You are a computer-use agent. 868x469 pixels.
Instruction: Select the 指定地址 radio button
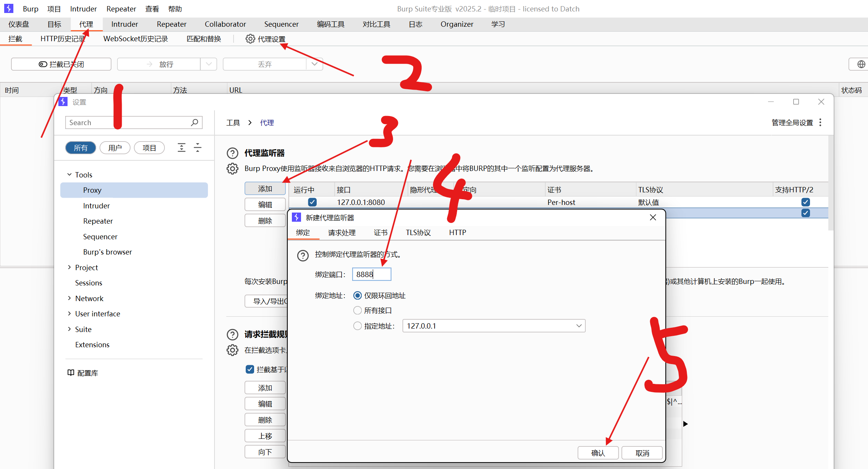(358, 326)
